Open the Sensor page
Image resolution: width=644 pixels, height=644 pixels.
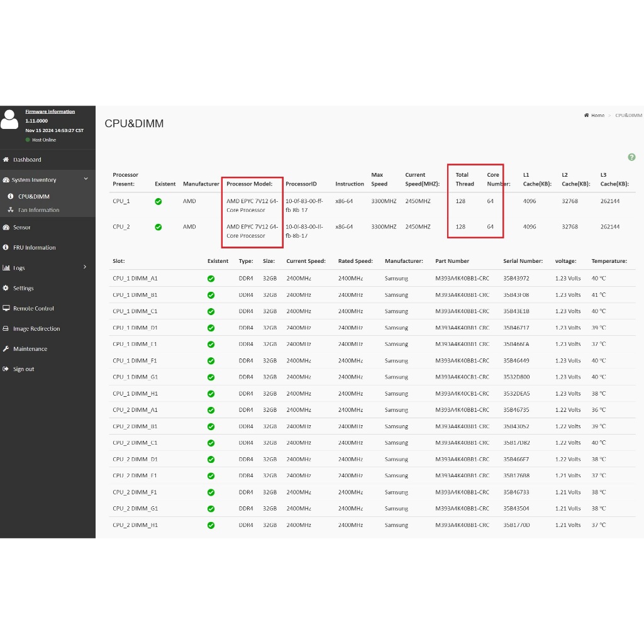[21, 228]
